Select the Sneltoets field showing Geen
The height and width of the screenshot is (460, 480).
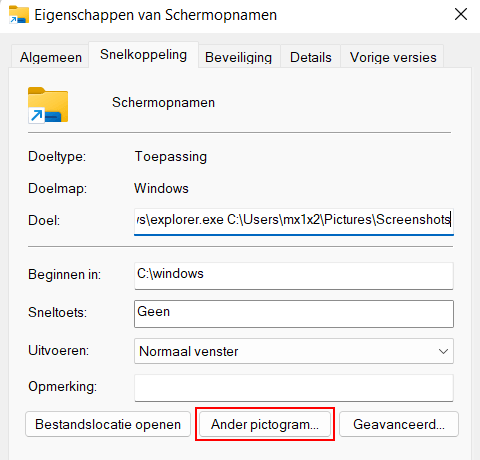point(294,314)
